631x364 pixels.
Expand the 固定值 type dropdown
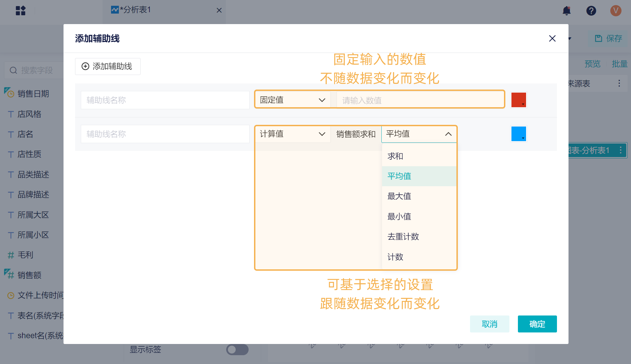(x=292, y=100)
